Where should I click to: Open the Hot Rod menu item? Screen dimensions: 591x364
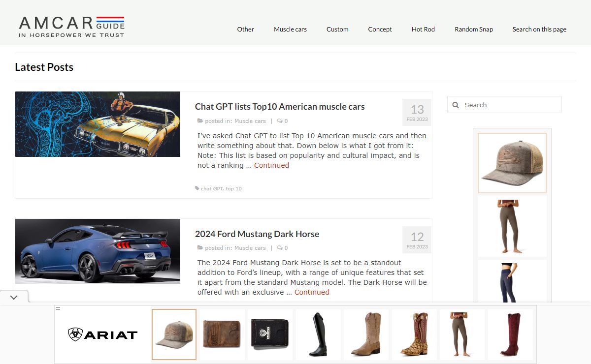(423, 29)
